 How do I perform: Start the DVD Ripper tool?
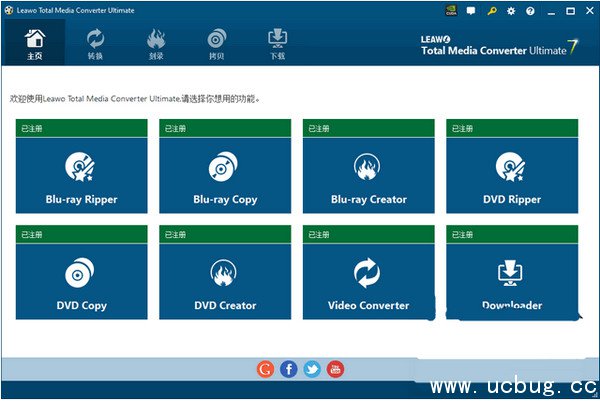point(511,174)
